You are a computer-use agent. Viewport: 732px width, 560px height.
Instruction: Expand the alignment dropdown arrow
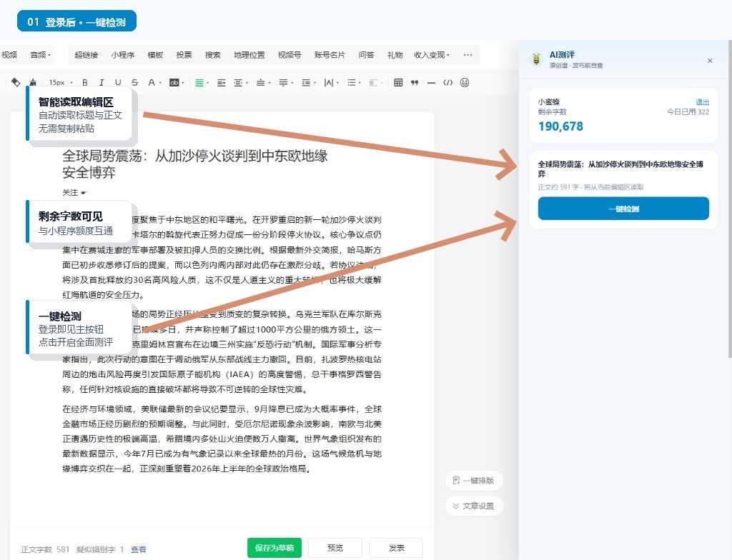(208, 83)
